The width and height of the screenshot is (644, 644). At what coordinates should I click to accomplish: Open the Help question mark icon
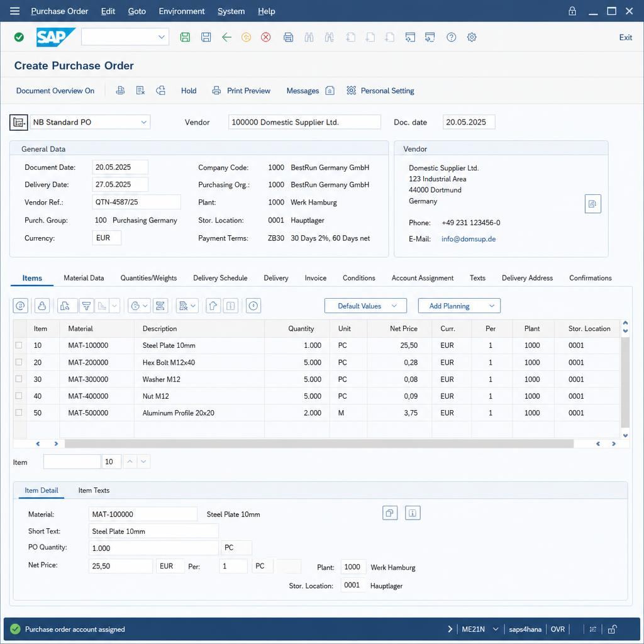click(x=451, y=37)
